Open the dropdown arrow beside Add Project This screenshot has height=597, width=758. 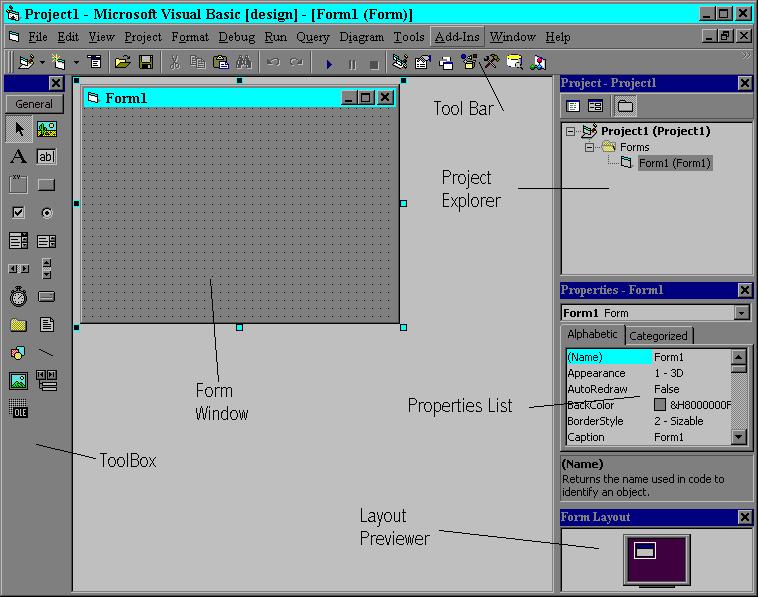[x=42, y=63]
